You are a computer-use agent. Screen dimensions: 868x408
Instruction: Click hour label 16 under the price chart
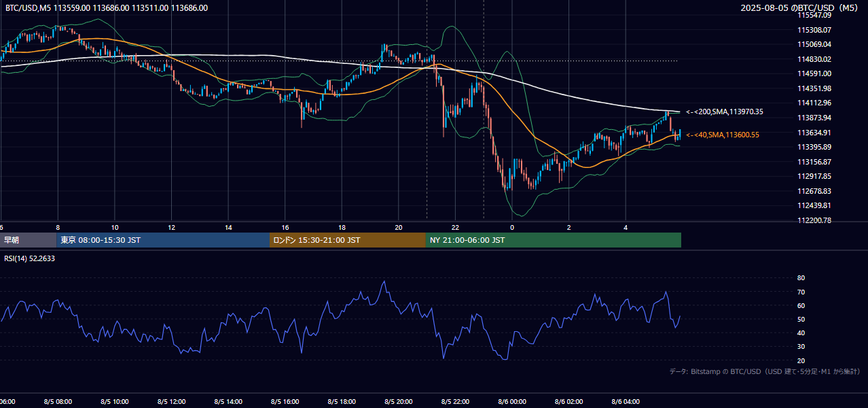click(x=285, y=227)
